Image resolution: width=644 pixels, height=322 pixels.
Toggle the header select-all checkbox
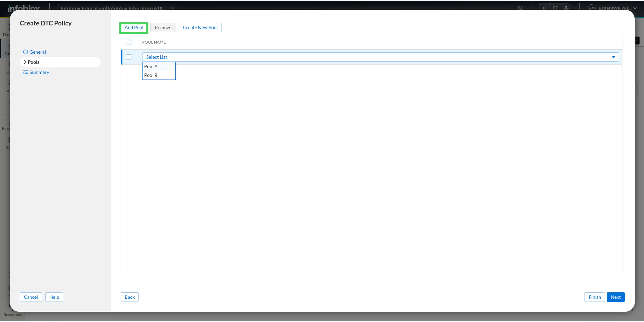129,42
